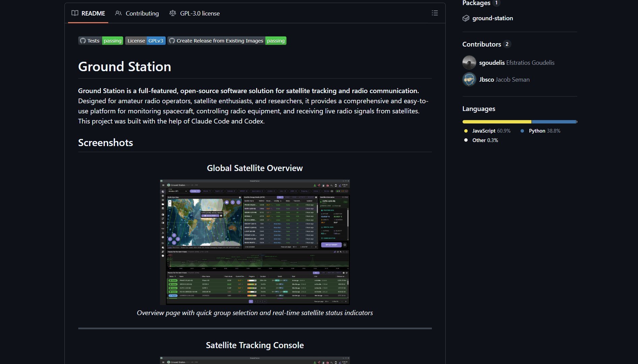View the GPL-3.0 license tab
The image size is (638, 364).
(x=200, y=13)
